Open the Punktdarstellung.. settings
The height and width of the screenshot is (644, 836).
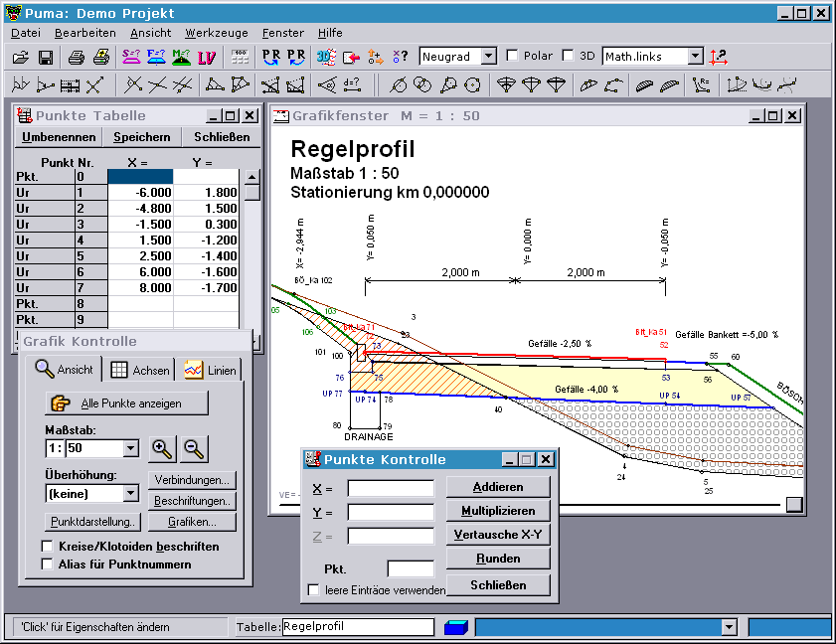click(x=92, y=522)
